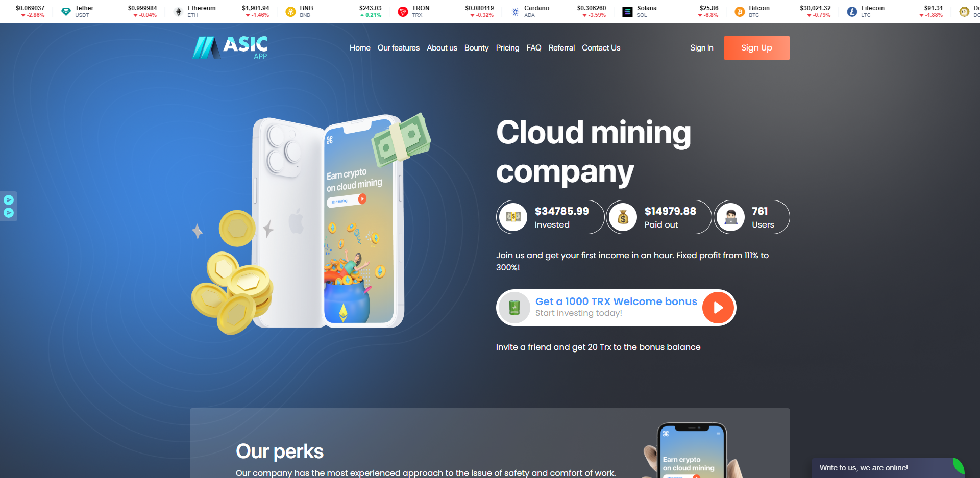Go to the Pricing page

tap(507, 48)
